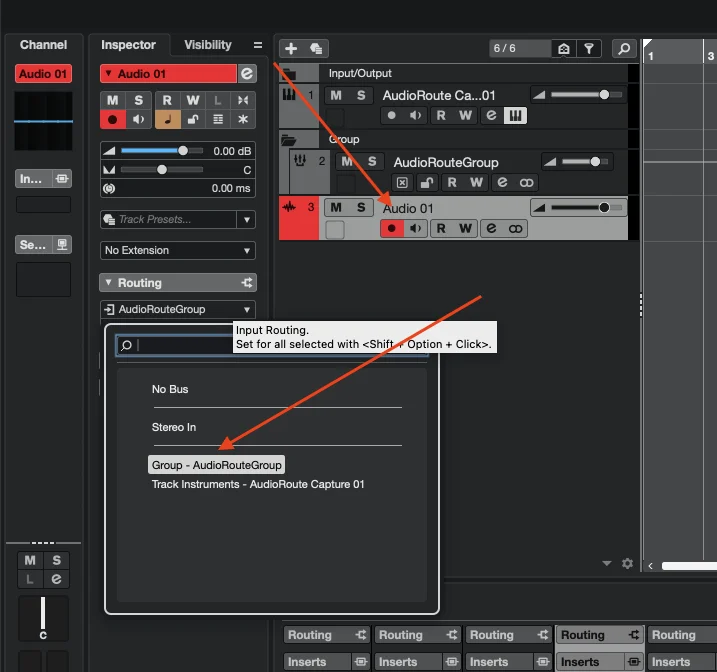Click the Inserts icon in left channel In... button
The height and width of the screenshot is (672, 717).
(62, 178)
